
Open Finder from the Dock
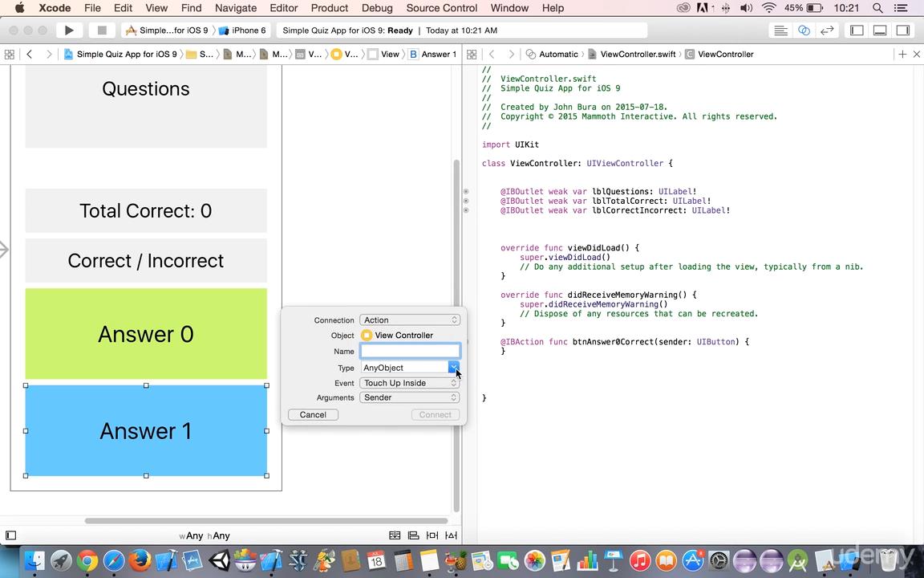[x=34, y=560]
